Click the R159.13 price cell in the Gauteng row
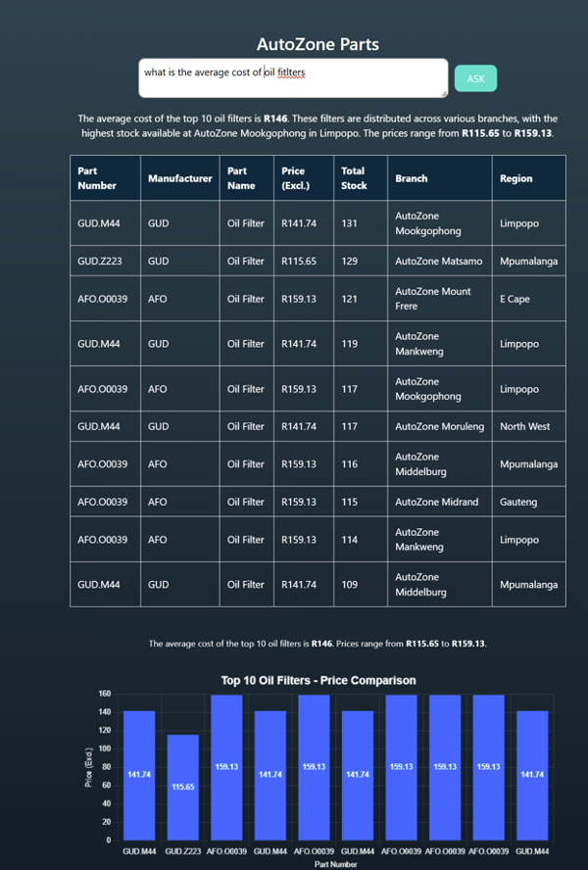The height and width of the screenshot is (870, 588). 304,502
